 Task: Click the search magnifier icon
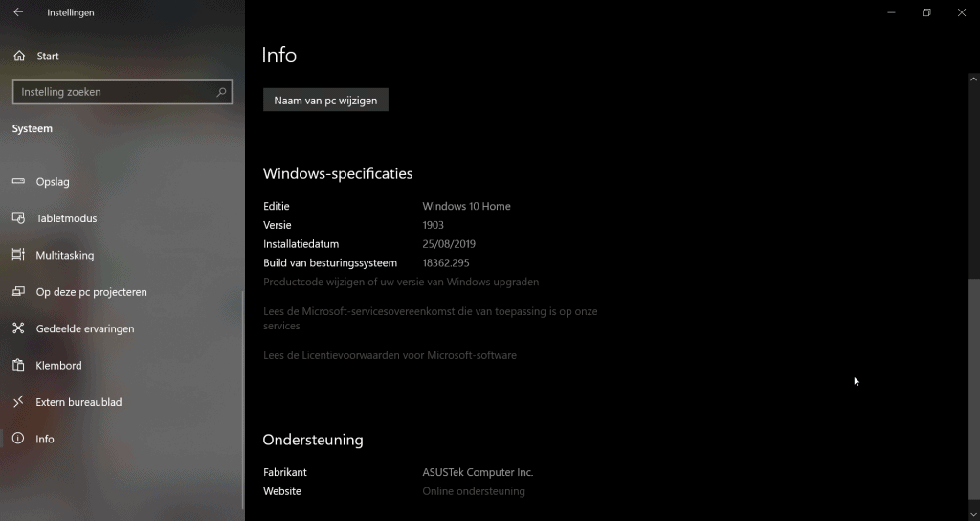pyautogui.click(x=221, y=92)
